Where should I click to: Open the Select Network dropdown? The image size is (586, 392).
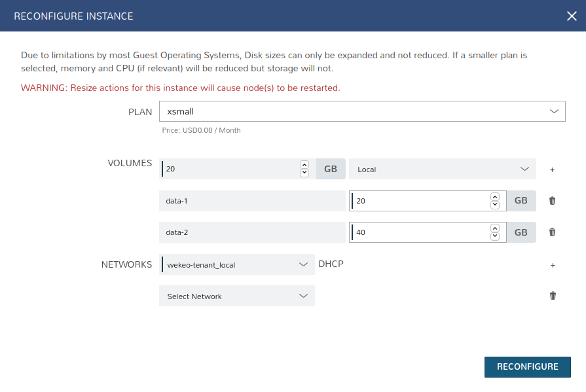point(237,296)
